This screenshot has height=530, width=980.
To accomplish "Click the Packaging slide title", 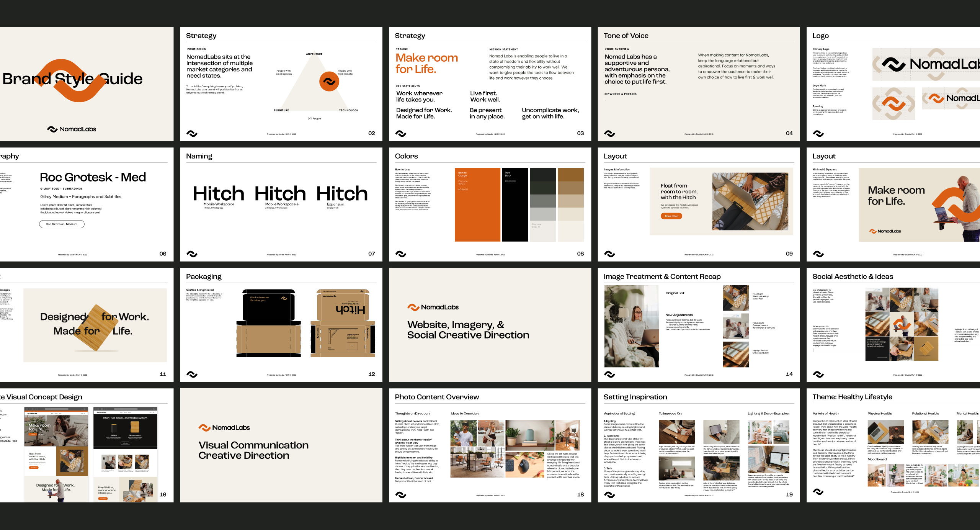I will pos(204,276).
